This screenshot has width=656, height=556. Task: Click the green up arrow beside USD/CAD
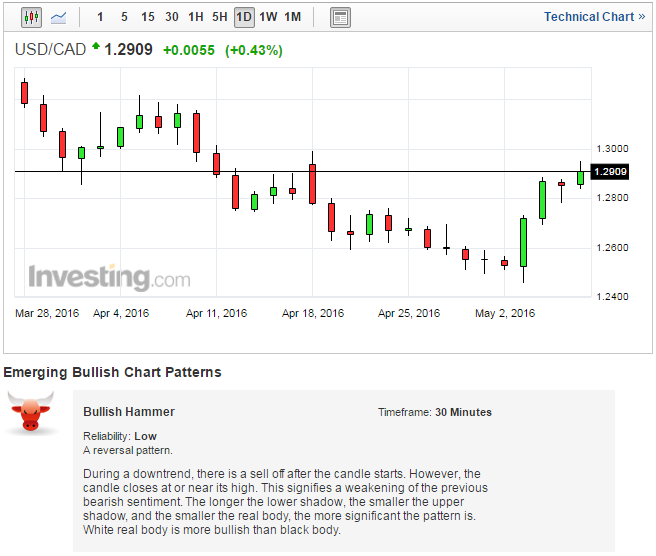coord(96,46)
